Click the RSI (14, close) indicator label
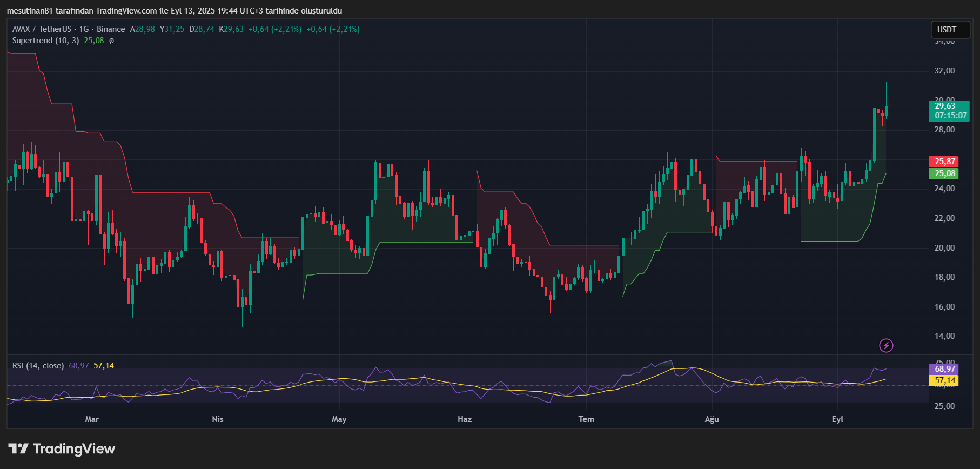980x469 pixels. coord(38,366)
